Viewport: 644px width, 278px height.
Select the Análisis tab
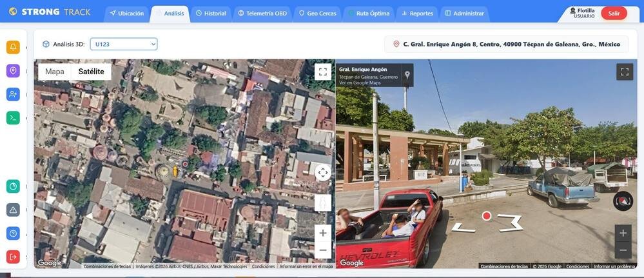(x=170, y=14)
